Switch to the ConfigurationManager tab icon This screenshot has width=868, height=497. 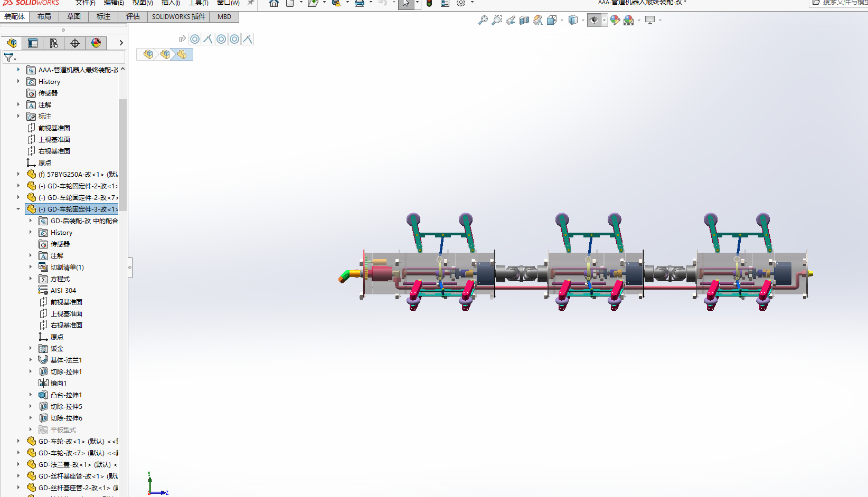53,43
